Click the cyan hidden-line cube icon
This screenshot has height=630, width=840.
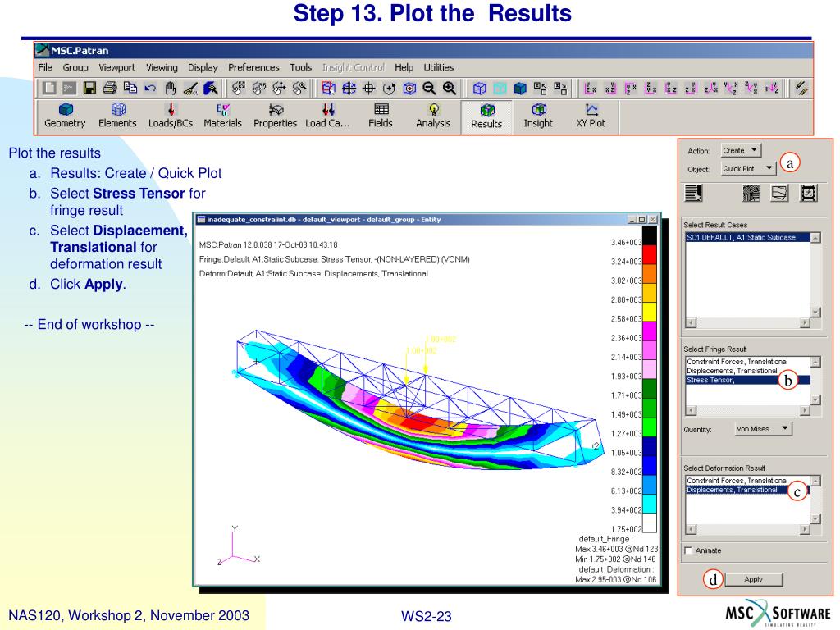(500, 89)
